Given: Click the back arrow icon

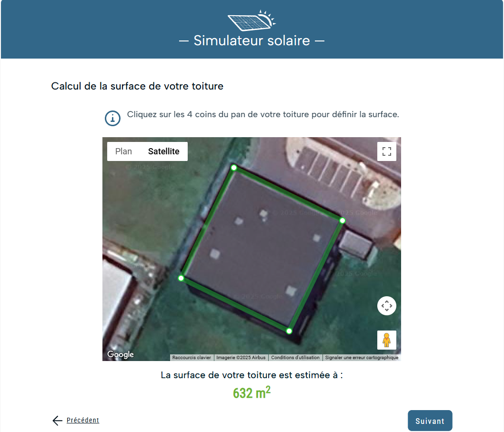Looking at the screenshot, I should click(x=57, y=420).
